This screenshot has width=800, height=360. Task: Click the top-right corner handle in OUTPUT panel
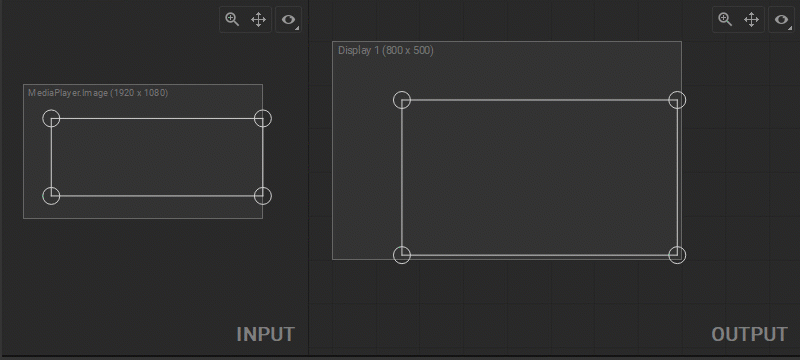677,100
